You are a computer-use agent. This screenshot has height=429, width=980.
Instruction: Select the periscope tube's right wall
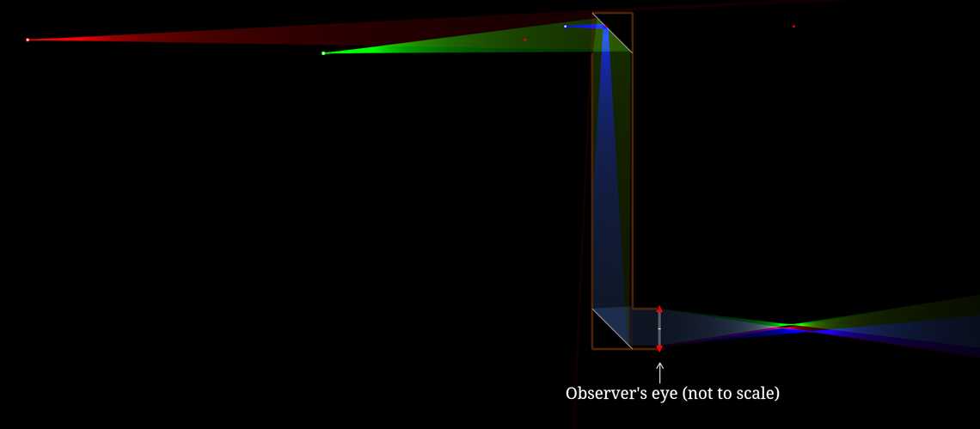tap(633, 172)
